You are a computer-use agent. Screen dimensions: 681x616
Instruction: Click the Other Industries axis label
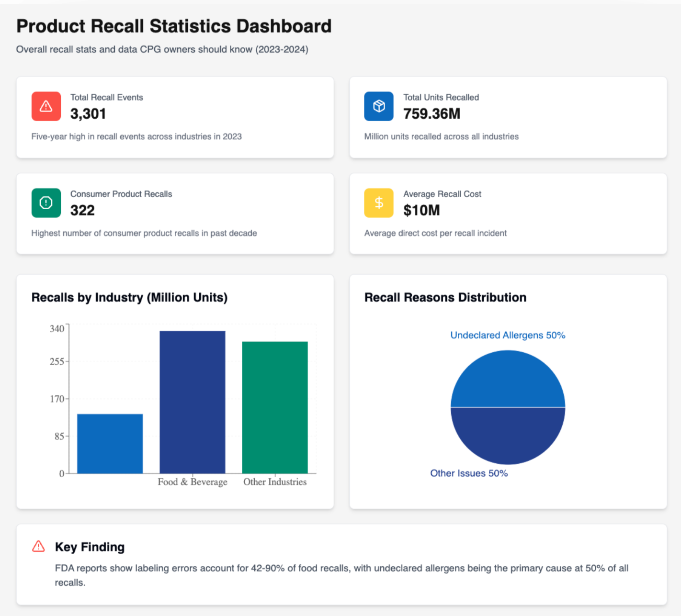click(275, 482)
